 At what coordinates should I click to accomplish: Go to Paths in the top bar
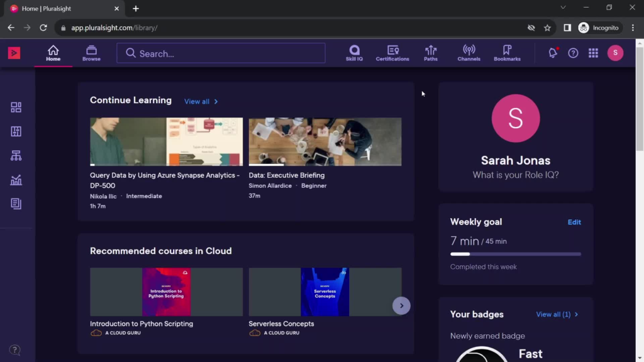(431, 53)
